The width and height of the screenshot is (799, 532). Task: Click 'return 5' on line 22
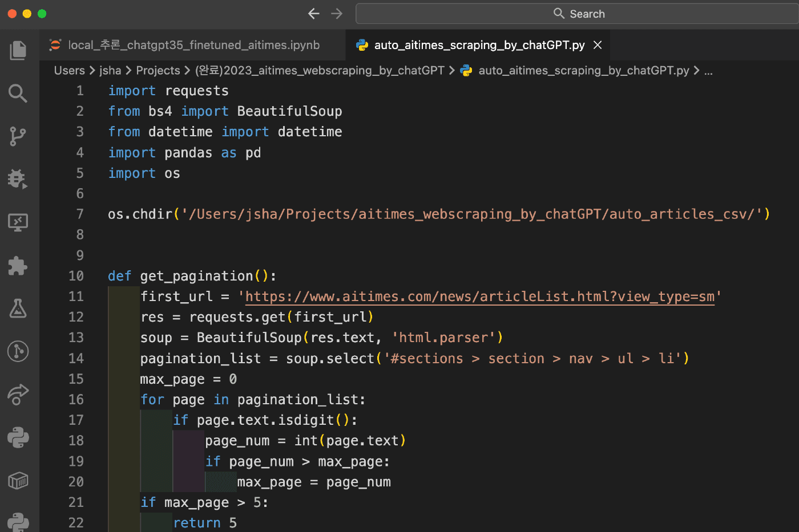205,523
